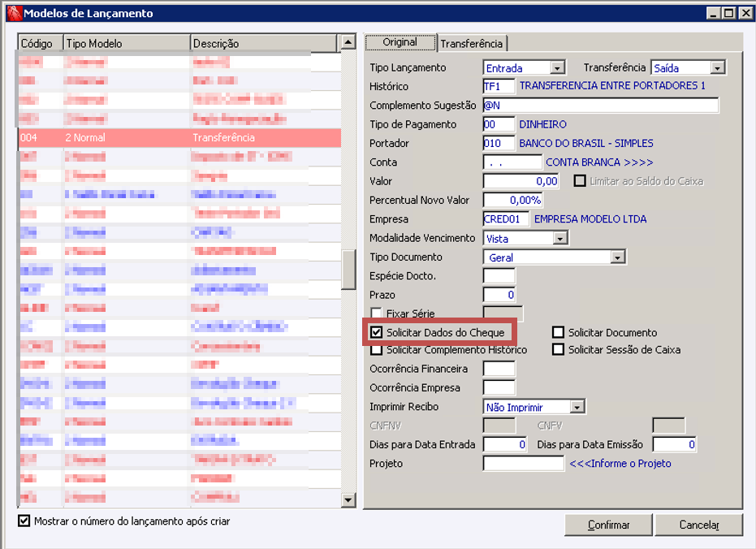Click the TRANSFERENCIA ENTRE PORTADORES 1 text

pos(612,86)
